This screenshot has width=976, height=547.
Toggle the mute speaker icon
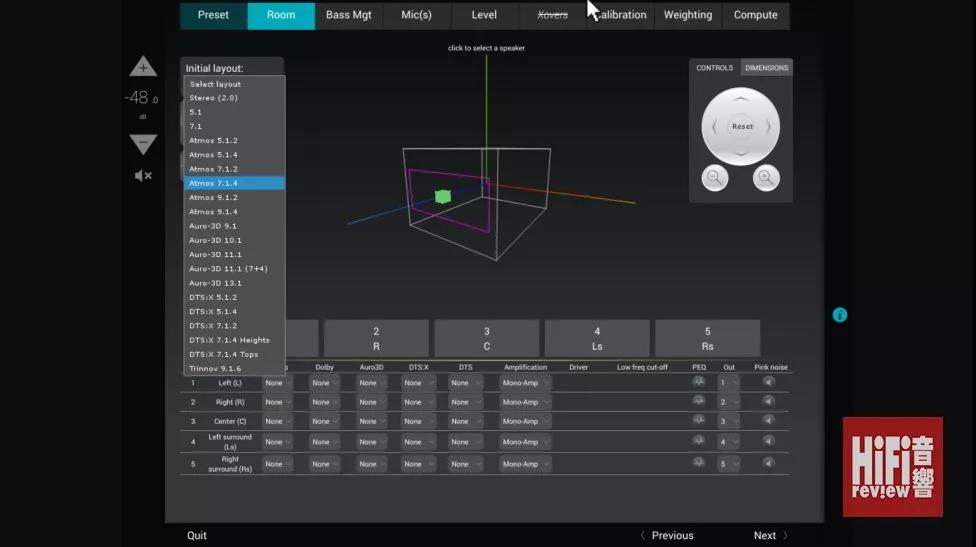click(x=143, y=176)
